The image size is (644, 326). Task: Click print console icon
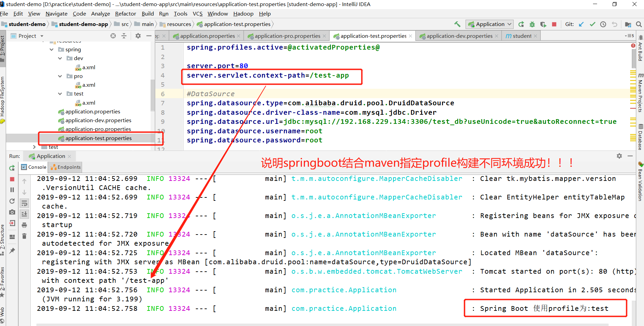pos(24,225)
